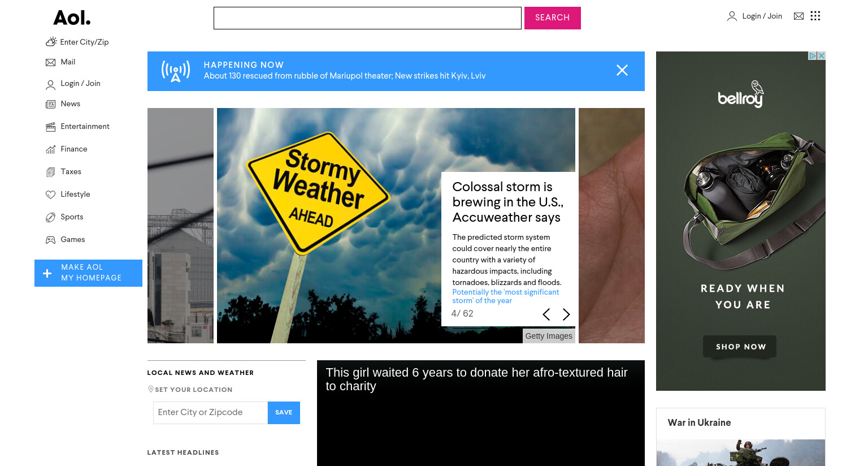
Task: Click Make AOL My Homepage button
Action: (x=88, y=273)
